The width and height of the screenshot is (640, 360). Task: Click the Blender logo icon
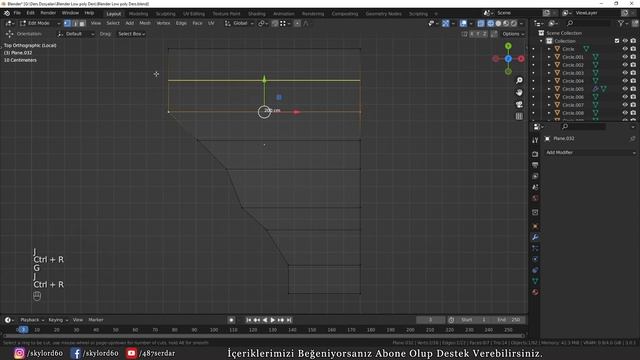pos(7,13)
